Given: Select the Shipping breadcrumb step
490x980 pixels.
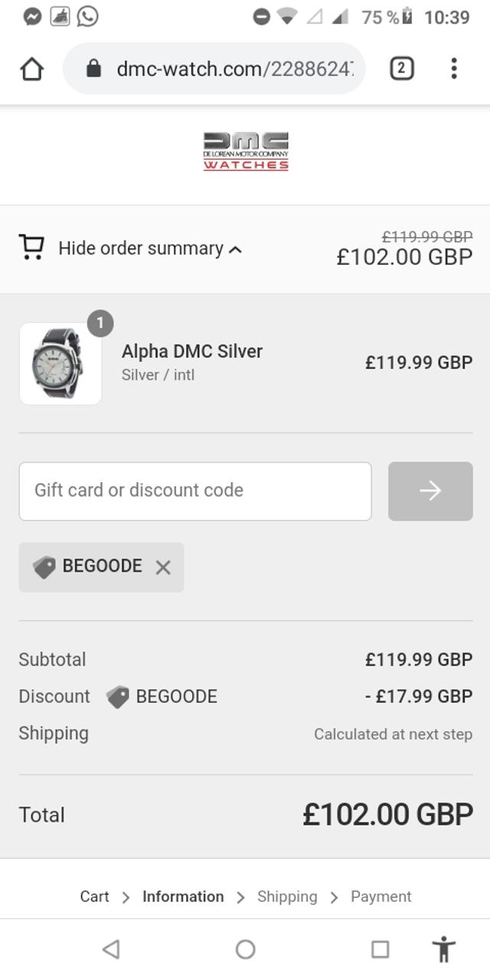Looking at the screenshot, I should click(x=287, y=897).
